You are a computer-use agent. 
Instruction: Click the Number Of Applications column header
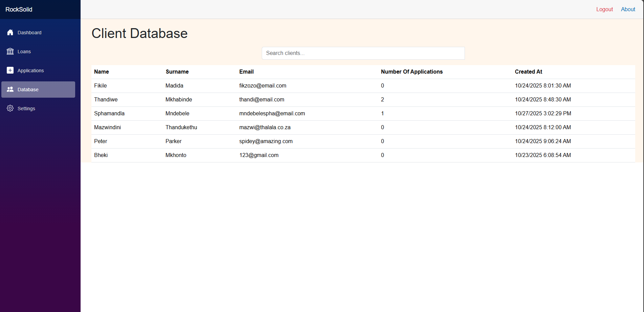click(411, 72)
